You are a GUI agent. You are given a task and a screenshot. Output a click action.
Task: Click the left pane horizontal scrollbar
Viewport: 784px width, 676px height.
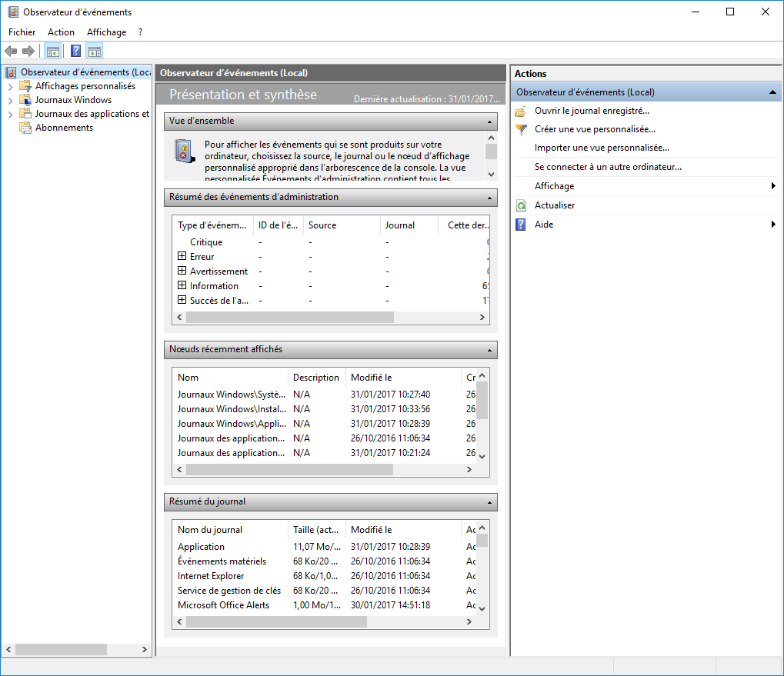(62, 650)
